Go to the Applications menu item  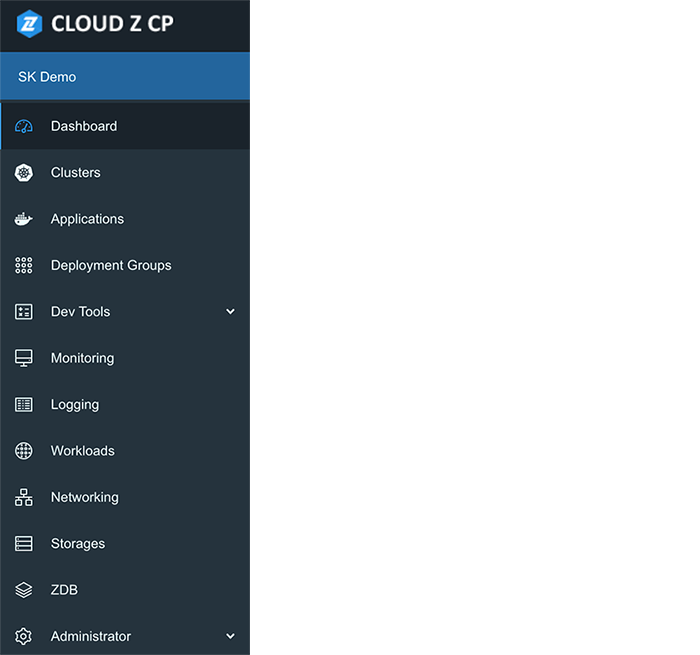[125, 219]
